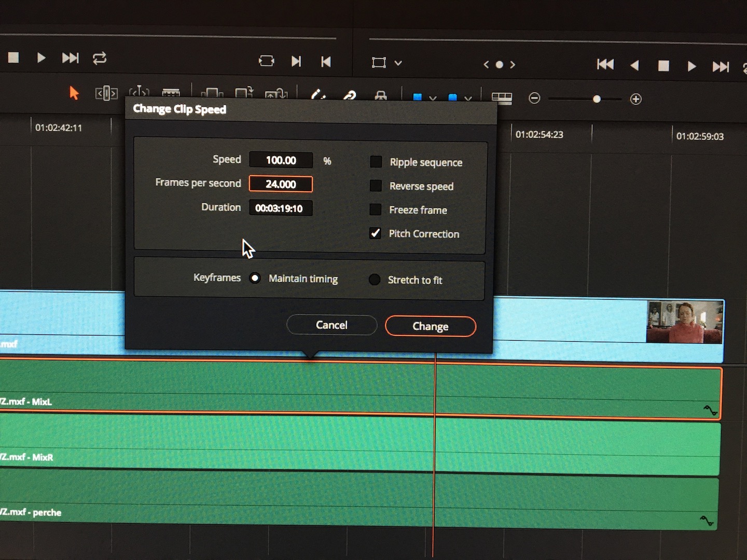Image resolution: width=747 pixels, height=560 pixels.
Task: Open transform overlay mode dropdown
Action: coord(398,63)
